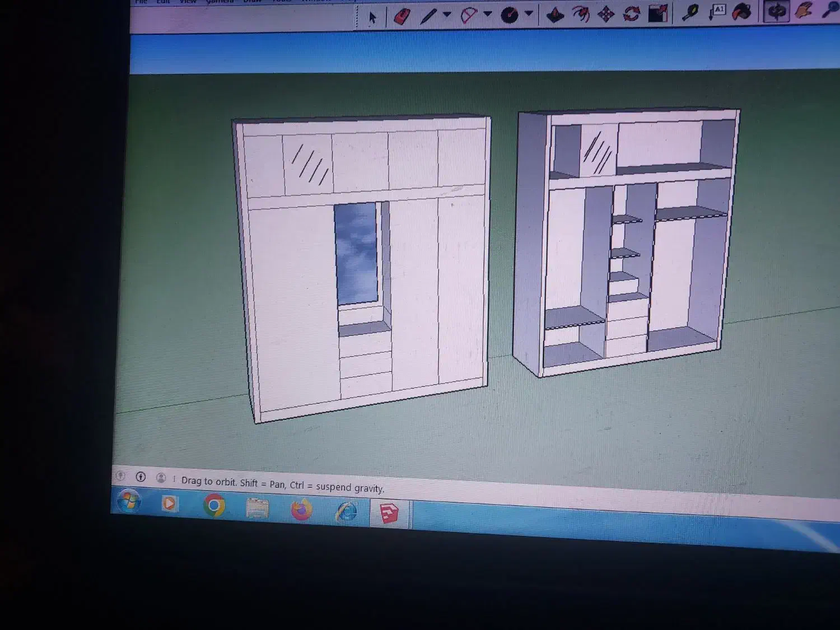Activate the Arc drawing tool

pos(468,15)
